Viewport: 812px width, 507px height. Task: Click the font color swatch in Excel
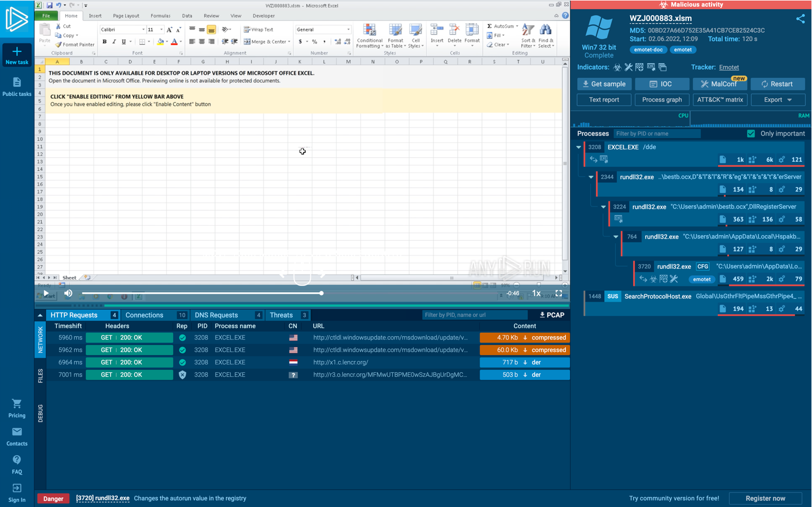click(x=174, y=42)
